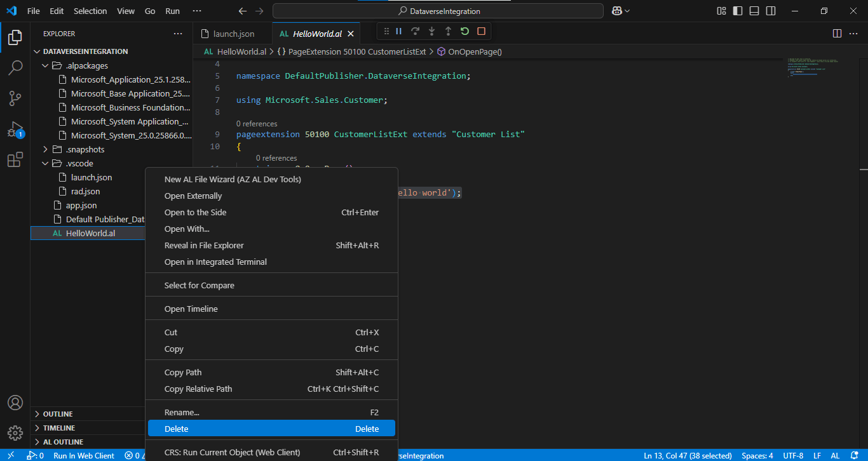Viewport: 868px width, 461px height.
Task: Stop the debugging session
Action: click(481, 31)
